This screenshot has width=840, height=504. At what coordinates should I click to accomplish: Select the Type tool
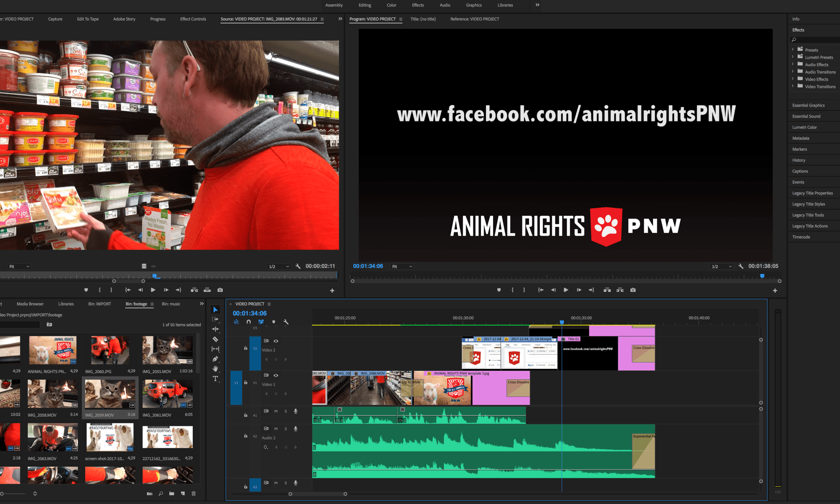pos(215,379)
